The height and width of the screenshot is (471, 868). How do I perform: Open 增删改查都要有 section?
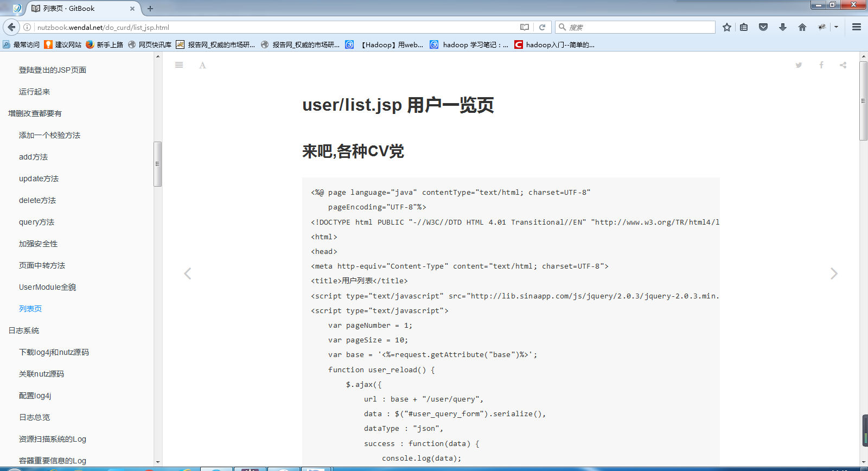pyautogui.click(x=35, y=113)
